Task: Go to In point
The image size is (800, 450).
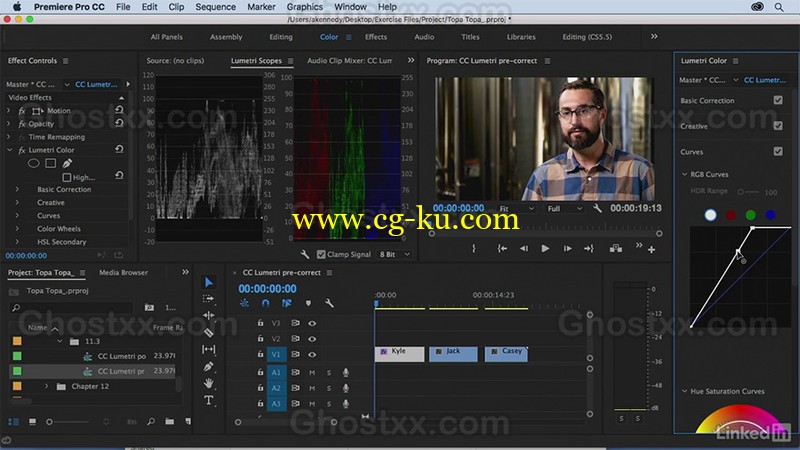Action: click(x=502, y=248)
